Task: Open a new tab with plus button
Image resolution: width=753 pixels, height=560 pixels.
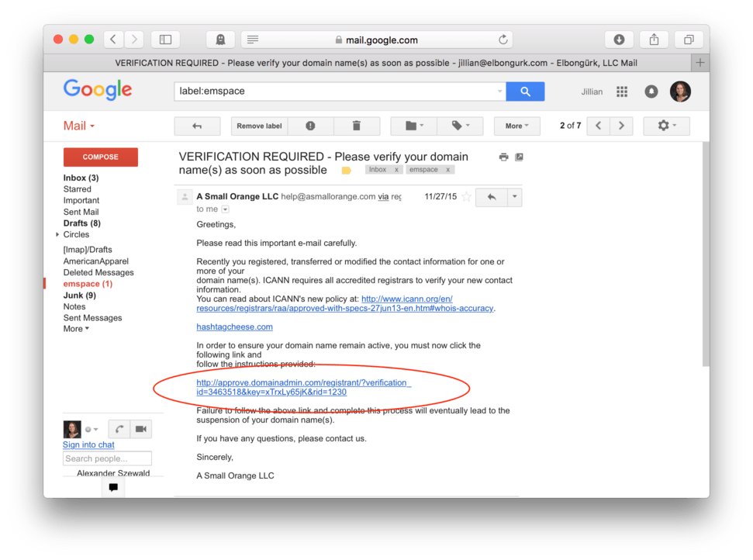Action: [x=700, y=63]
